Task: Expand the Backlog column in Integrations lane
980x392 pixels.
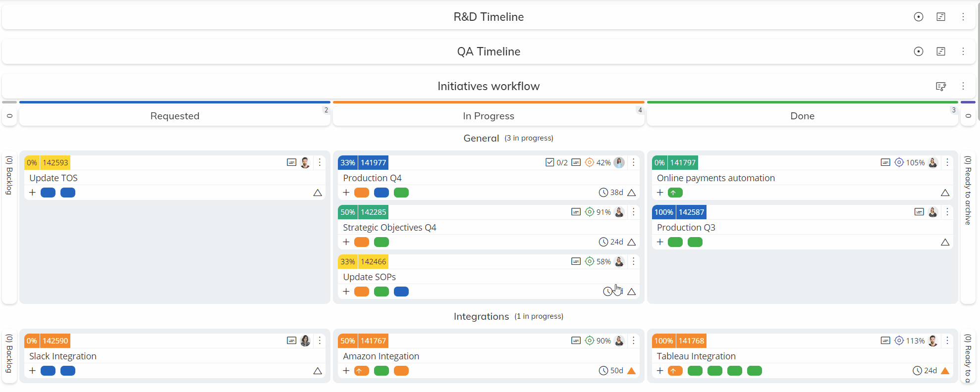Action: 9,356
